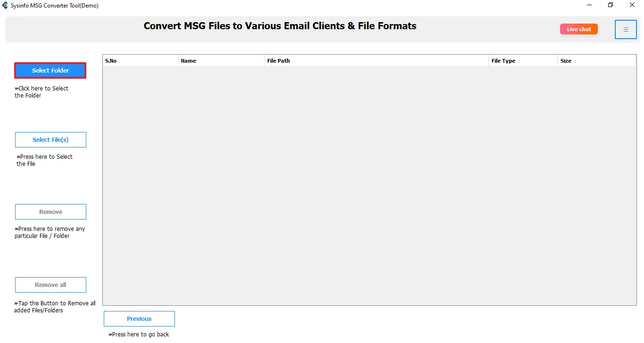Viewport: 644px width, 343px height.
Task: Open the hamburger menu icon
Action: pos(626,30)
